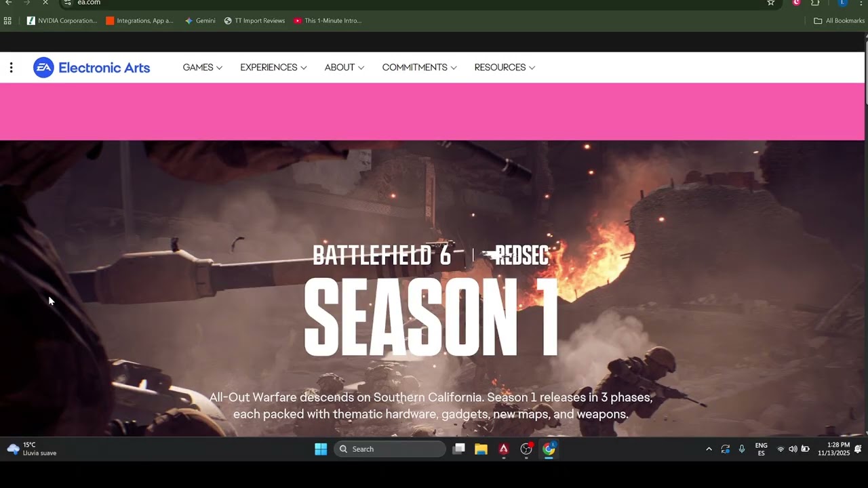This screenshot has height=488, width=868.
Task: Open the notifications bell icon
Action: (858, 449)
